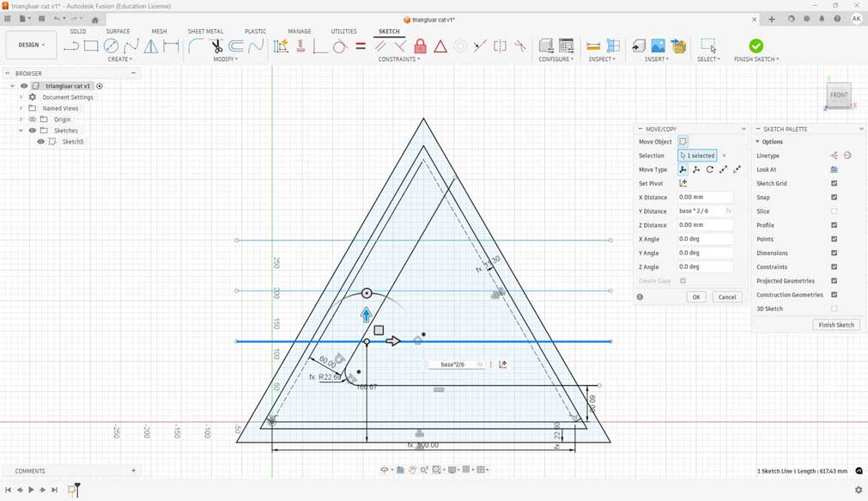Viewport: 868px width, 501px height.
Task: Expand the Document Settings tree node
Action: [21, 97]
